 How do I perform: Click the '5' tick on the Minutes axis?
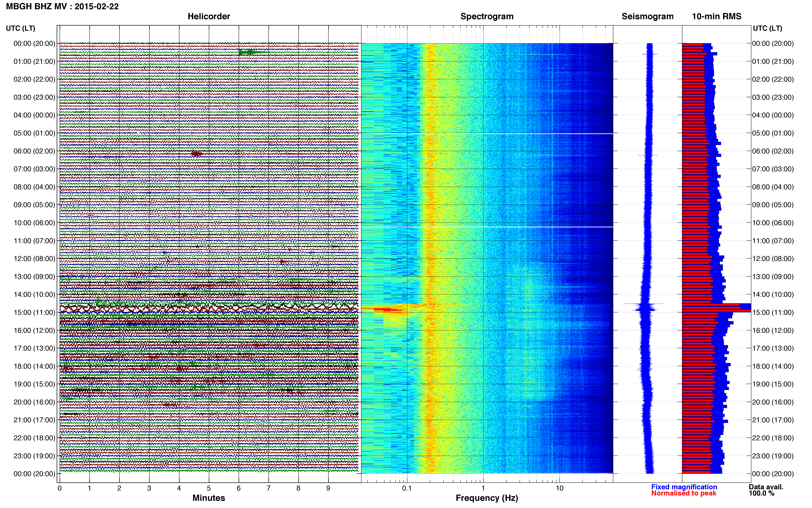[209, 488]
